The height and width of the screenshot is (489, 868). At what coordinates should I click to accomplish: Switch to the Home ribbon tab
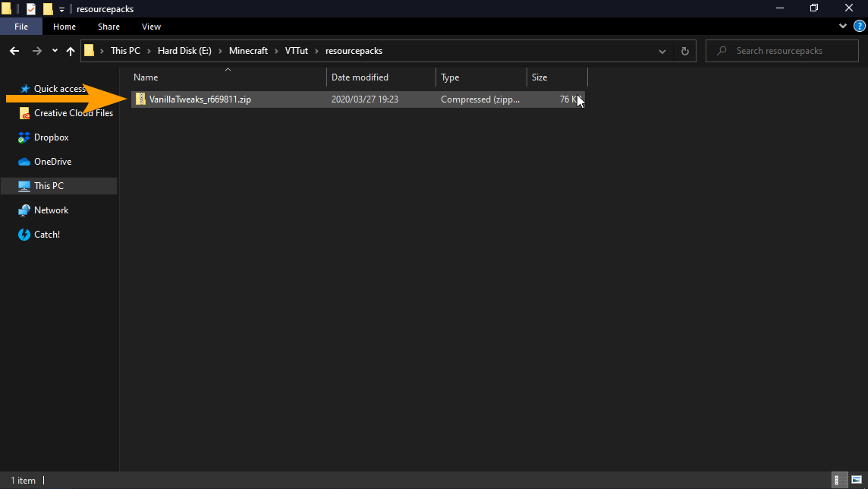(x=64, y=27)
